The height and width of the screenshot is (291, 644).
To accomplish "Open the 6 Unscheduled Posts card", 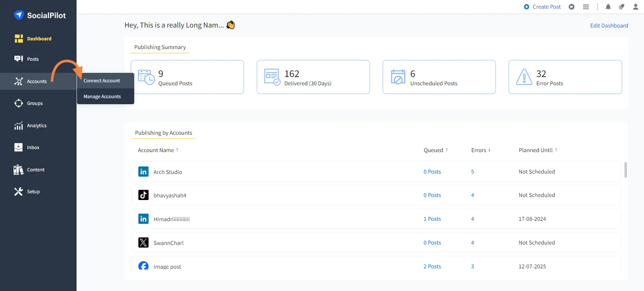I will (439, 77).
